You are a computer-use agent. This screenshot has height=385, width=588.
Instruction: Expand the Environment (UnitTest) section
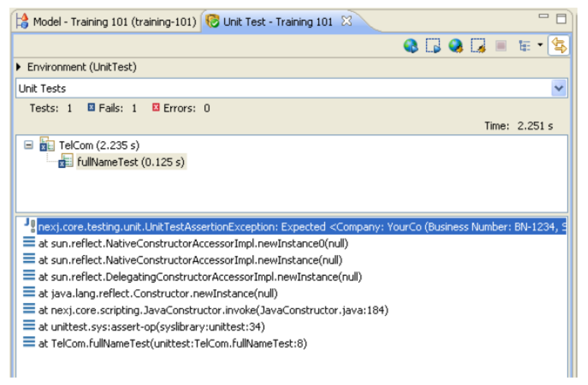point(21,67)
